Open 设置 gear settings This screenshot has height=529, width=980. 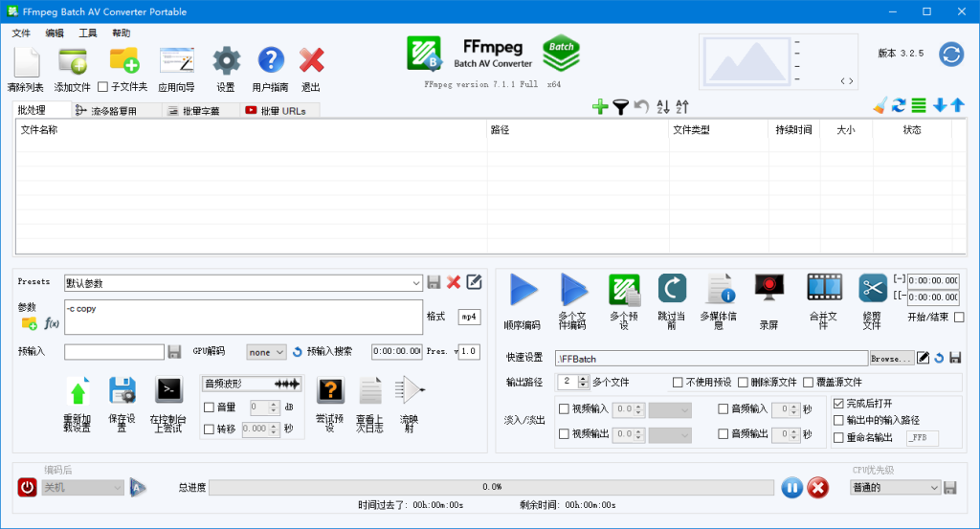click(x=226, y=61)
